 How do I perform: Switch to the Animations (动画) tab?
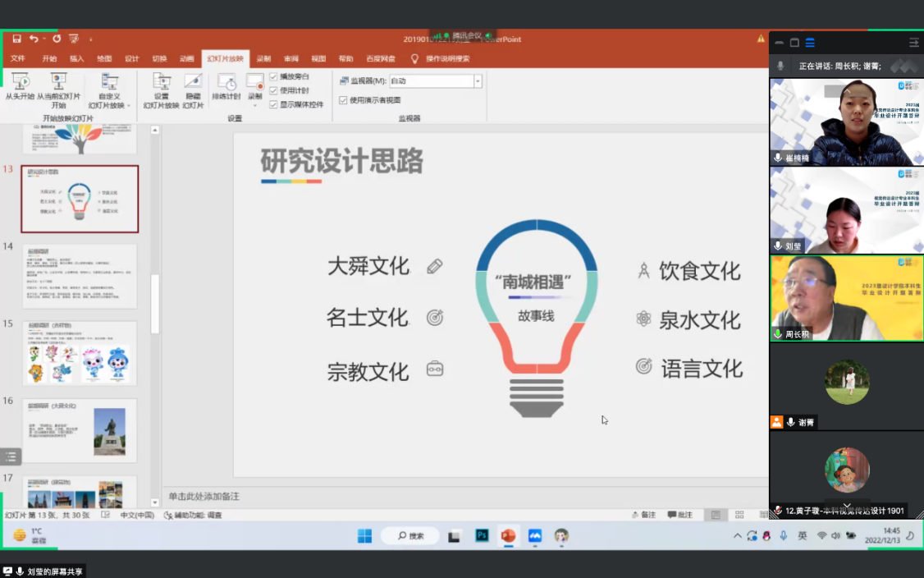pyautogui.click(x=187, y=58)
